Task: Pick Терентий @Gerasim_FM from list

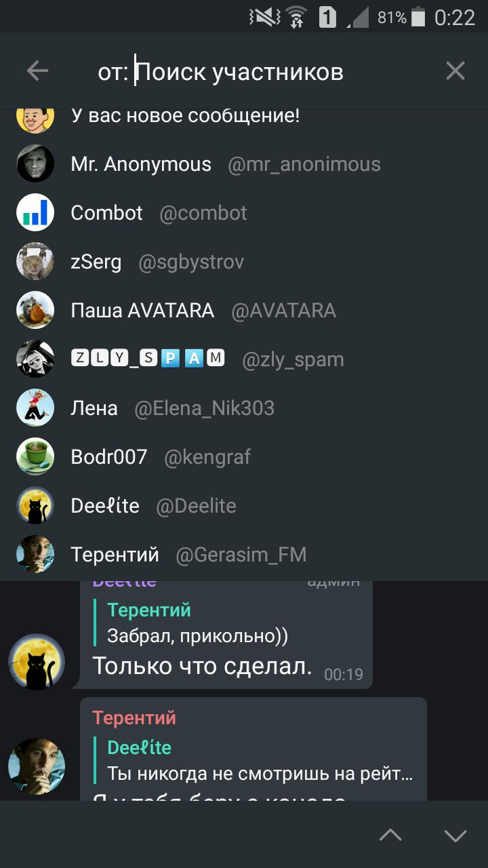Action: 244,555
